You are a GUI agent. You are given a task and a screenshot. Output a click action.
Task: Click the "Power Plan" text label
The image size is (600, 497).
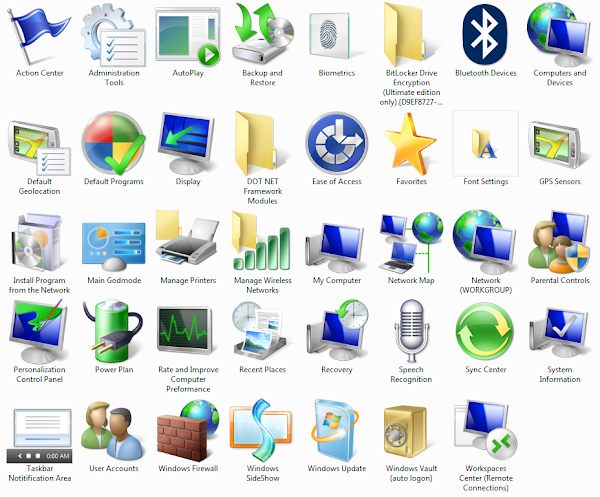click(x=114, y=370)
